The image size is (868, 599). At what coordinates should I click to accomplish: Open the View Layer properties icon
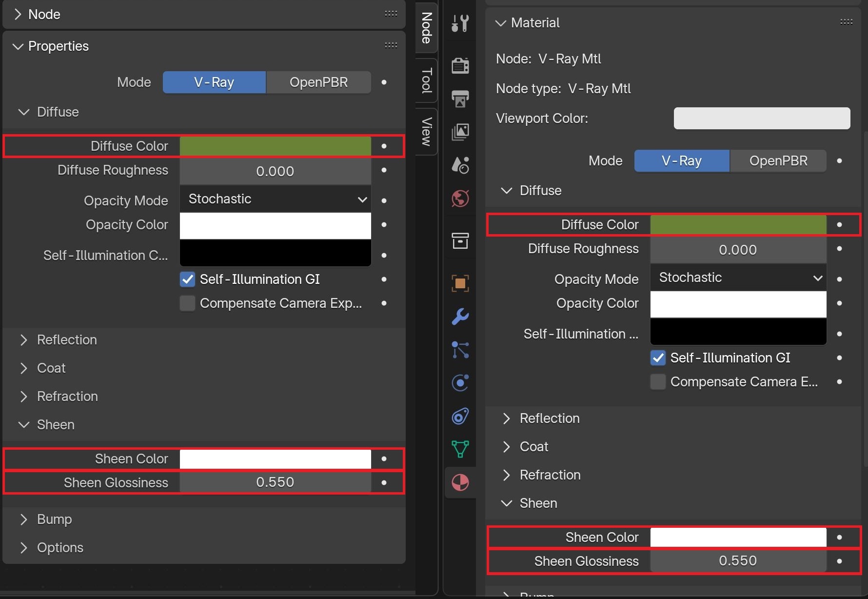(x=460, y=132)
